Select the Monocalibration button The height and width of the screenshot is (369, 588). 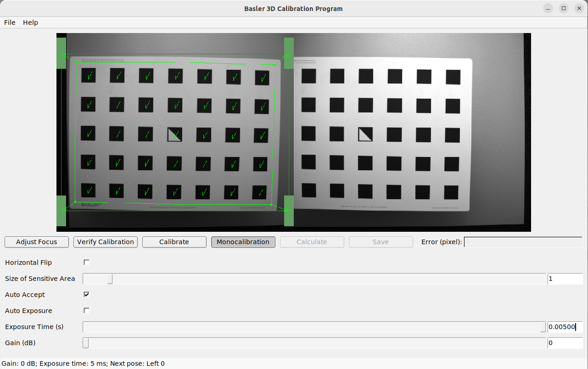tap(243, 242)
